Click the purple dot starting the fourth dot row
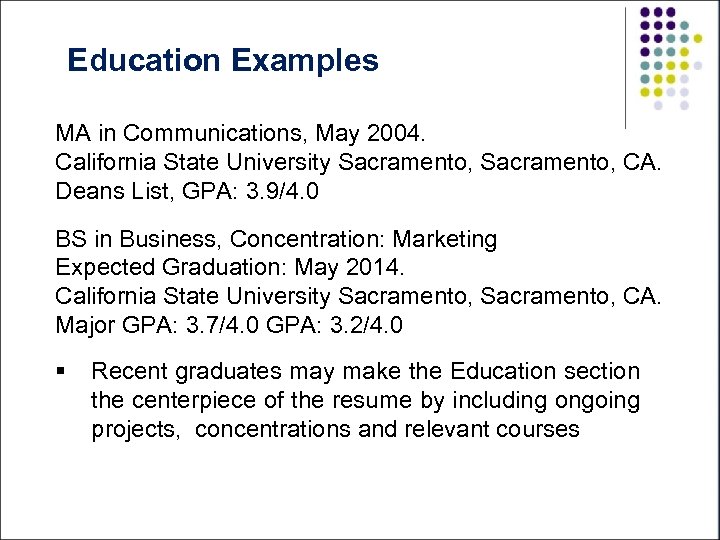The width and height of the screenshot is (720, 540). [x=645, y=52]
